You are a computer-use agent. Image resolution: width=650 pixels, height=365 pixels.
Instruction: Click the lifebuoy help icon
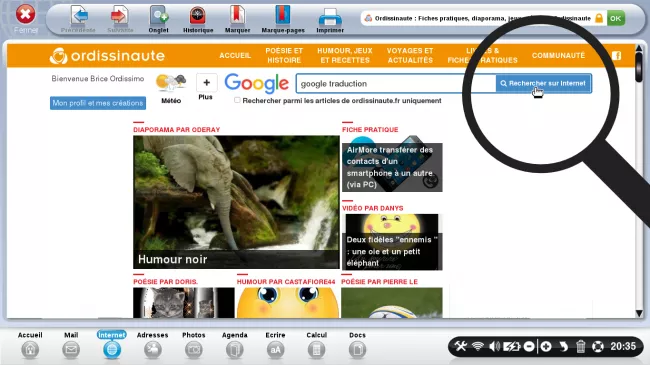click(x=598, y=346)
